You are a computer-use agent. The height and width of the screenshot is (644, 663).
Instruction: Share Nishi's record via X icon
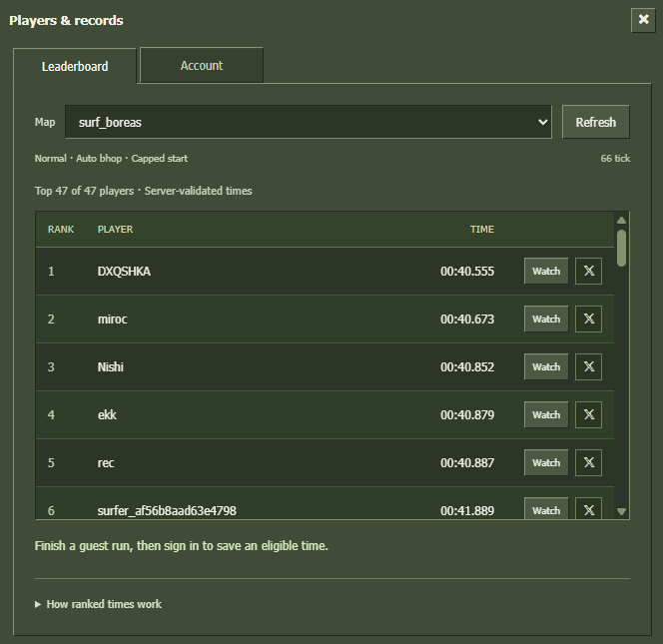click(588, 366)
